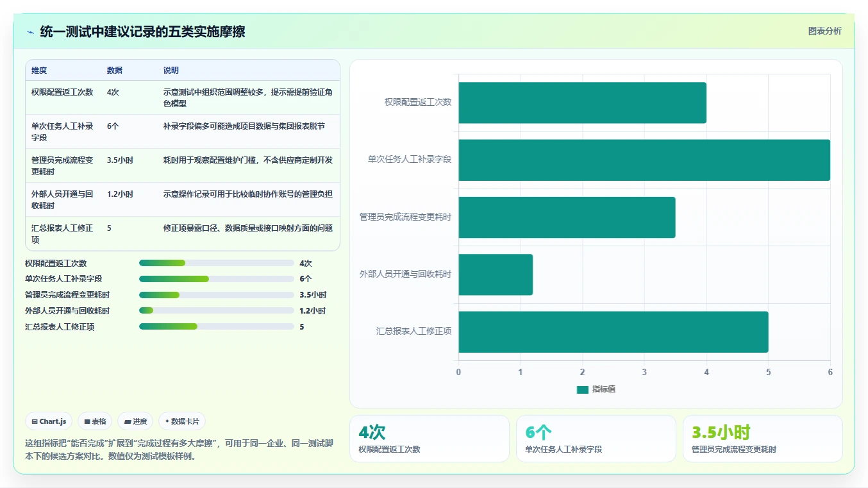This screenshot has height=488, width=868.
Task: Open the 4次 权限配置返工次数 data card
Action: pyautogui.click(x=430, y=439)
